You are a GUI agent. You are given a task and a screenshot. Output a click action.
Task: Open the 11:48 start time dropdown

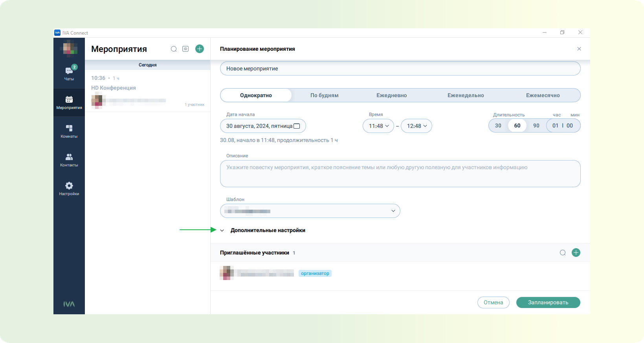pos(378,126)
